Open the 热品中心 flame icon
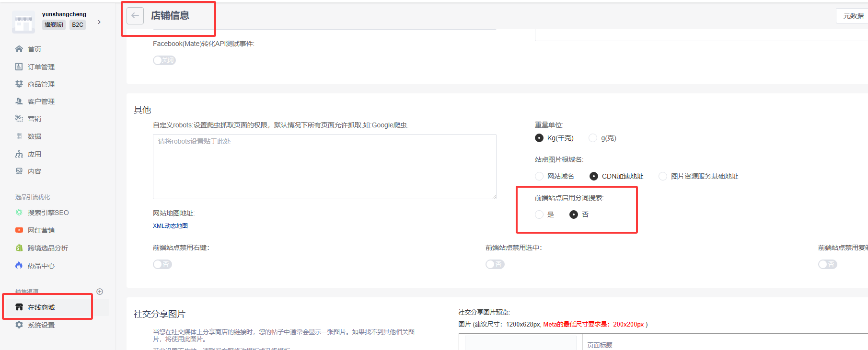Viewport: 868px width, 350px height. [19, 265]
